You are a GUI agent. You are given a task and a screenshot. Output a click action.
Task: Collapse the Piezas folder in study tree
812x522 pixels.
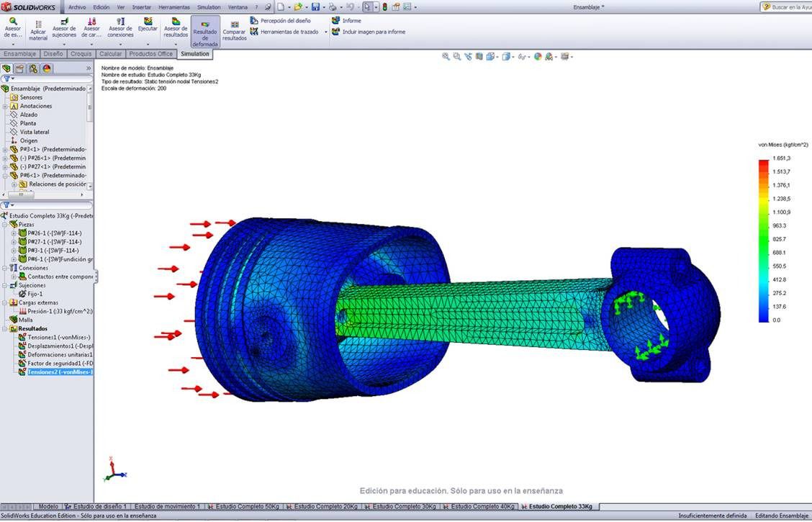[6, 225]
